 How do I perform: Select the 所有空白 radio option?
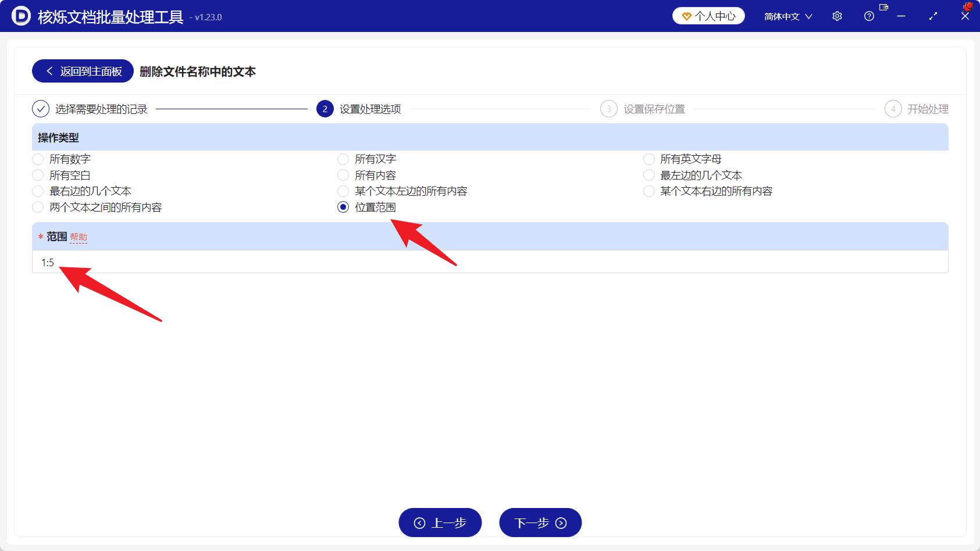pyautogui.click(x=62, y=175)
